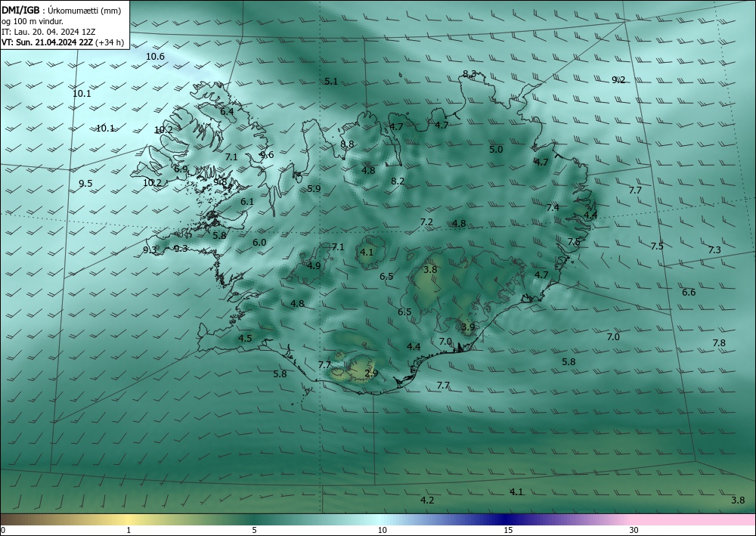Click the forecast offset '(+34 h)'
The image size is (756, 536).
click(110, 42)
